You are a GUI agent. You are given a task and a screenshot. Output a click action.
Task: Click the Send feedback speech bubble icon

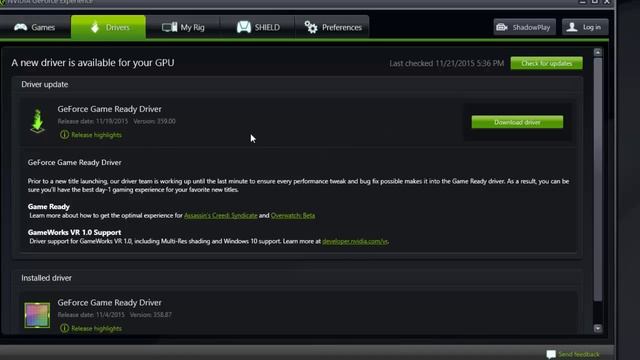(x=551, y=354)
